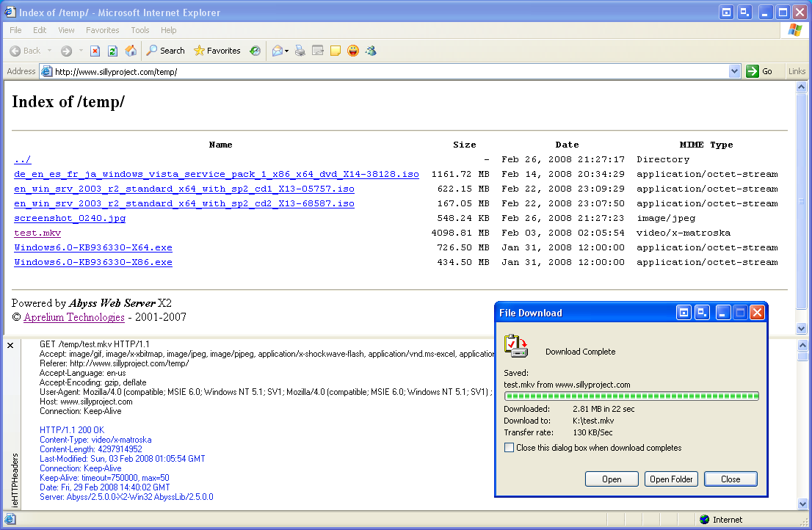Click scroll down arrow of page scrollbar
The width and height of the screenshot is (812, 530).
(x=801, y=328)
